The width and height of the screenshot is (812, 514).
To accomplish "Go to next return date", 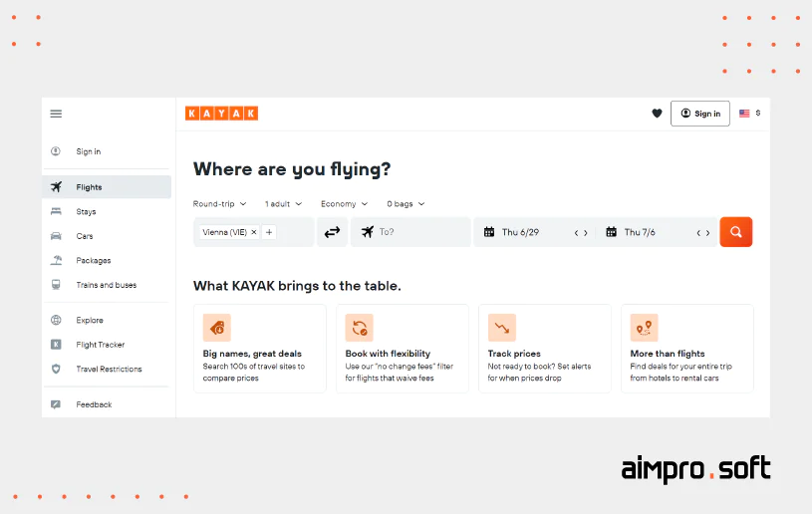I will click(708, 233).
